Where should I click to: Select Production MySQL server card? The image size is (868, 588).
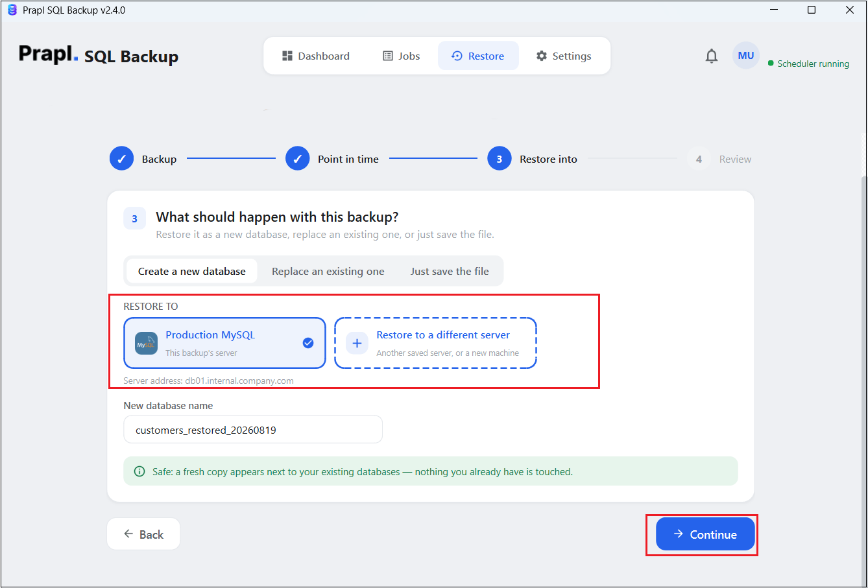[224, 343]
